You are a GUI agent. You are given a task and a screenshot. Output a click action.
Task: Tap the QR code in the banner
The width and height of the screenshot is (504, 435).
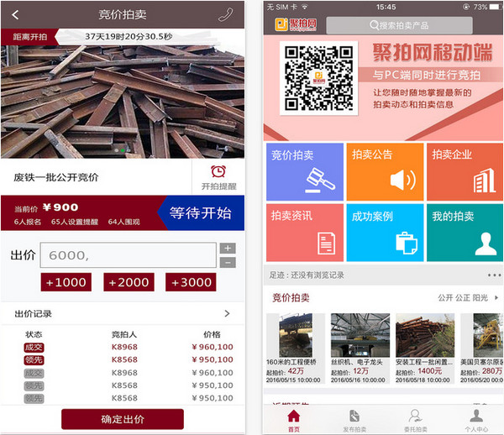click(x=318, y=78)
